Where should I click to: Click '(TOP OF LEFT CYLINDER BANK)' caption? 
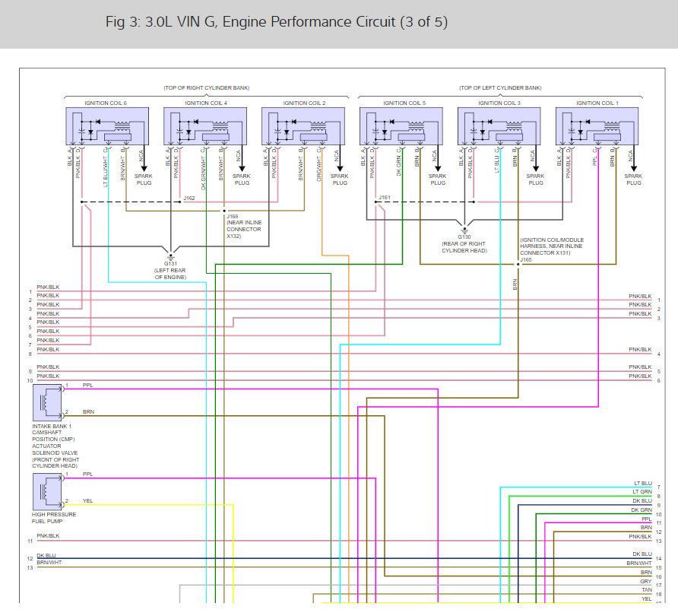(x=500, y=87)
